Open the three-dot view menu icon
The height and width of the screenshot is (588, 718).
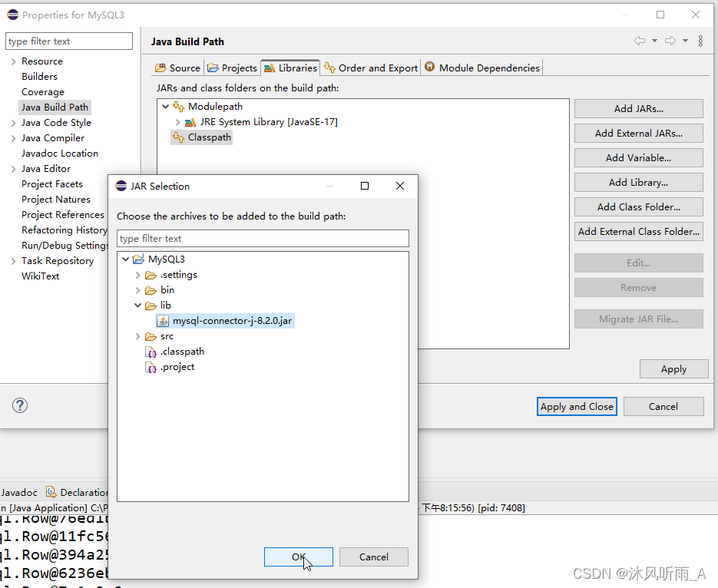[700, 41]
